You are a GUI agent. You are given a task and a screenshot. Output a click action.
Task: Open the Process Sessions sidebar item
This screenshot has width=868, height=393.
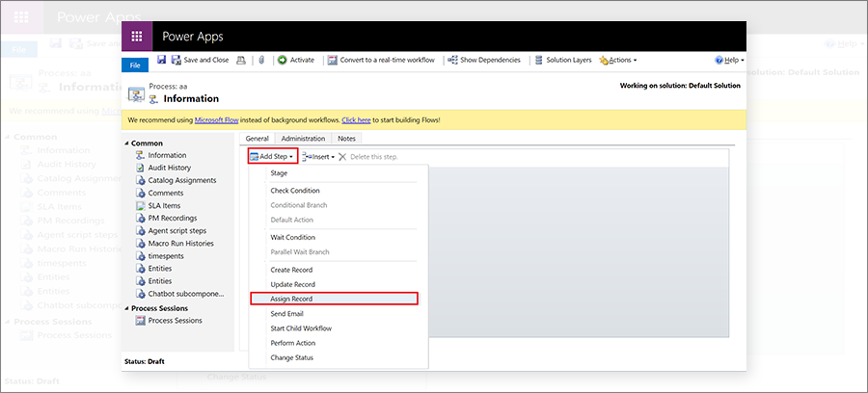[x=175, y=321]
